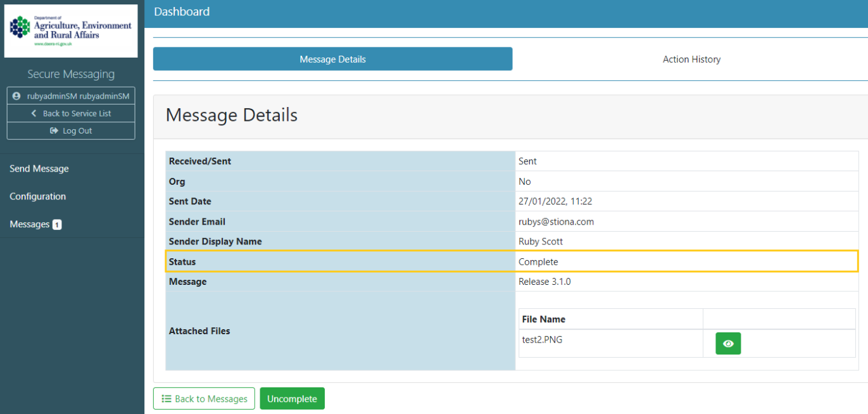Select the Sender Email label cell

click(x=341, y=222)
